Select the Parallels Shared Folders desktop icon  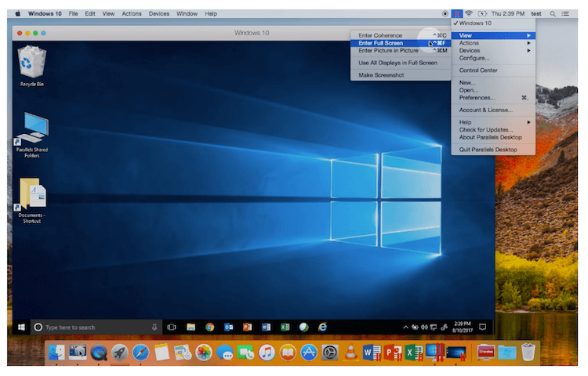tap(32, 136)
